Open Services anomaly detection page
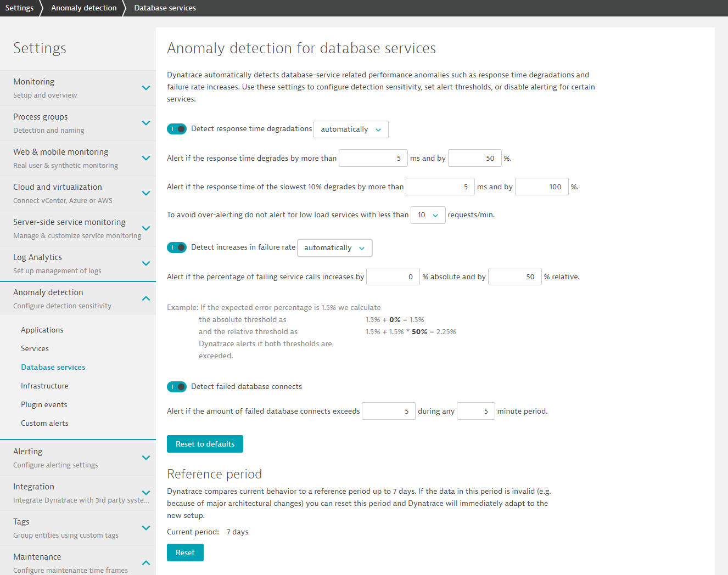The image size is (728, 575). tap(35, 348)
